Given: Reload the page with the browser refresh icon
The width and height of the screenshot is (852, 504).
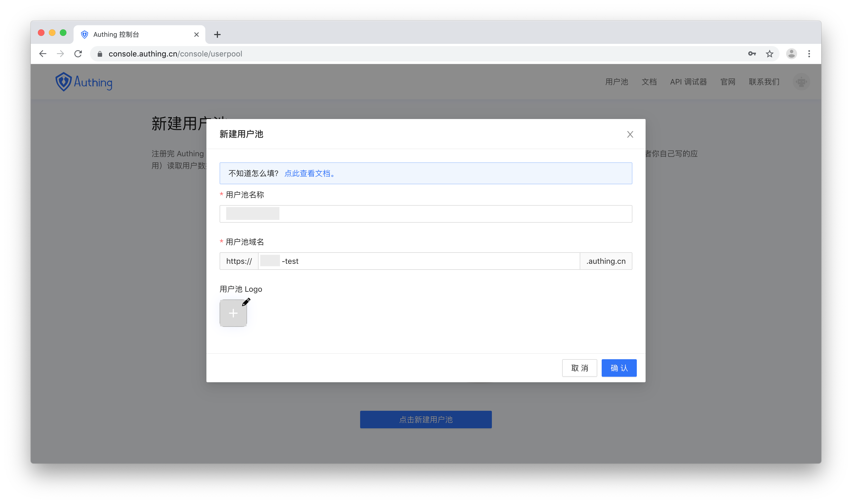Looking at the screenshot, I should click(78, 54).
